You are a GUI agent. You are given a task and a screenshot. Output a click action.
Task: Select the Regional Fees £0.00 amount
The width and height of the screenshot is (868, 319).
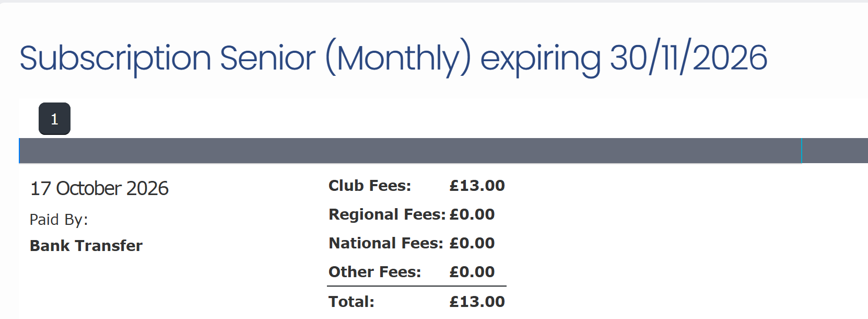(x=472, y=214)
